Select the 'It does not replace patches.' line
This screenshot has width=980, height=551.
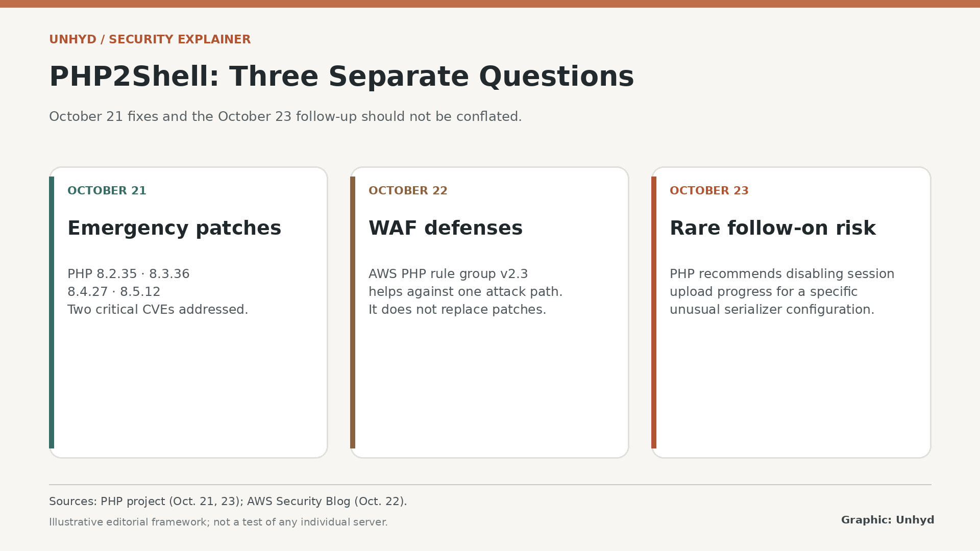pyautogui.click(x=457, y=310)
